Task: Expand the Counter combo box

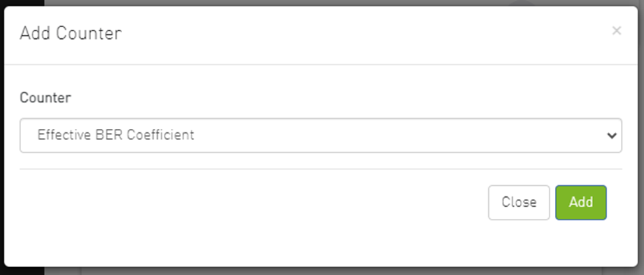Action: pyautogui.click(x=320, y=136)
